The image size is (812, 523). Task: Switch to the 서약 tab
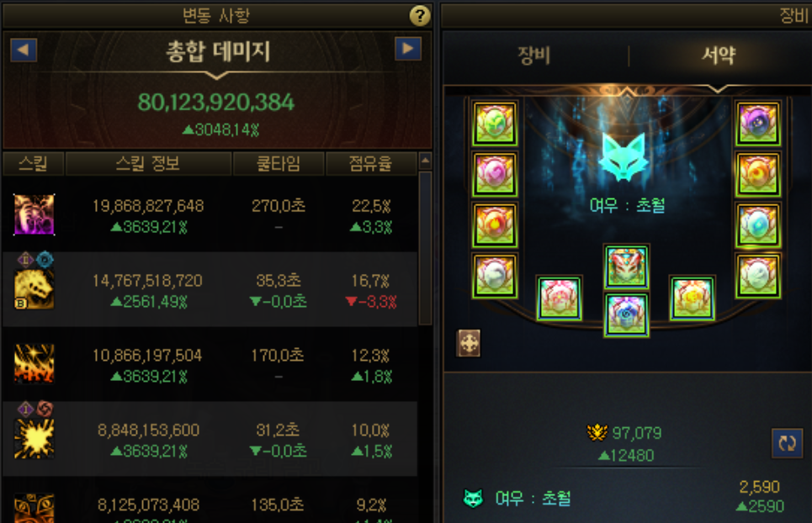point(719,55)
